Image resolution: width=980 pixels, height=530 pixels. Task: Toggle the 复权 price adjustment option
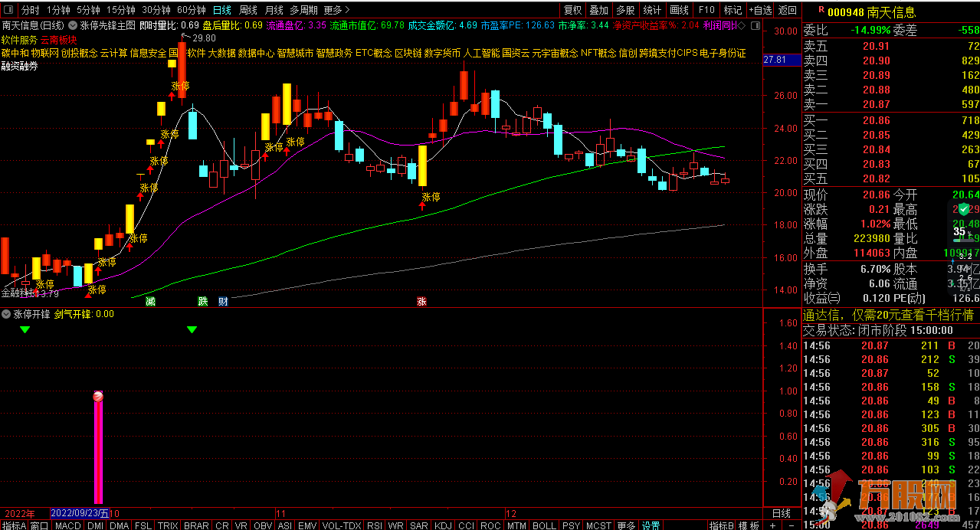point(572,10)
